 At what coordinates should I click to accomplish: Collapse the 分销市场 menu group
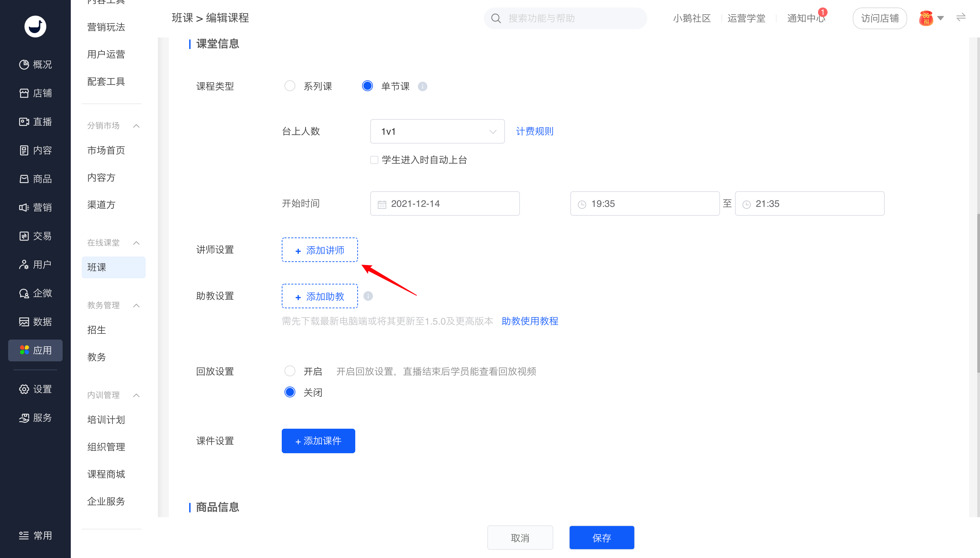pos(136,126)
